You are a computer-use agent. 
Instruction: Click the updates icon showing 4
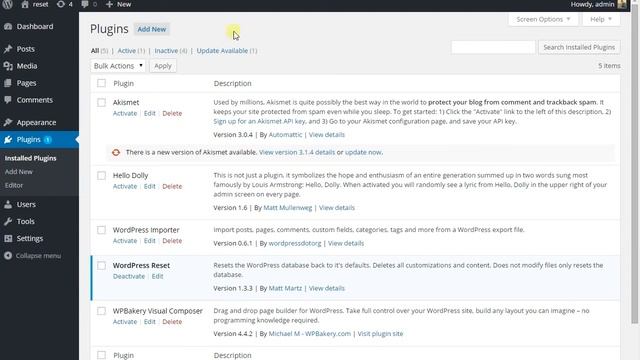(61, 4)
